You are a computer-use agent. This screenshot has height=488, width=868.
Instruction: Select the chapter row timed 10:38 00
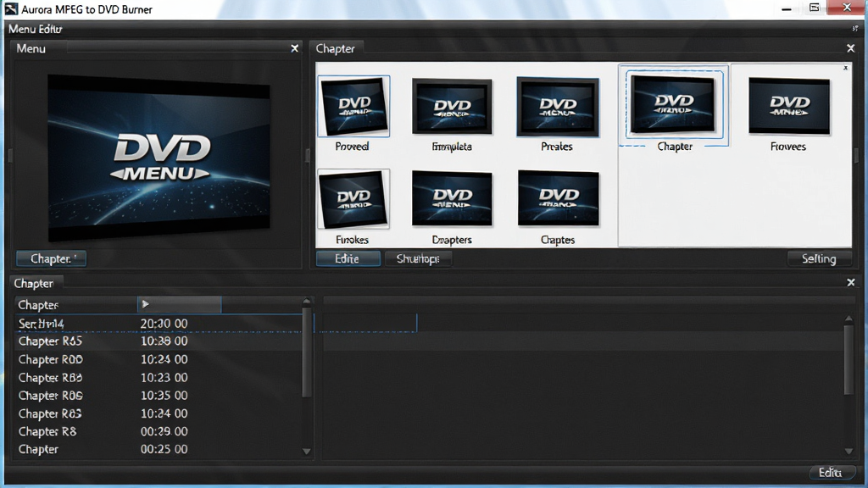tap(159, 341)
